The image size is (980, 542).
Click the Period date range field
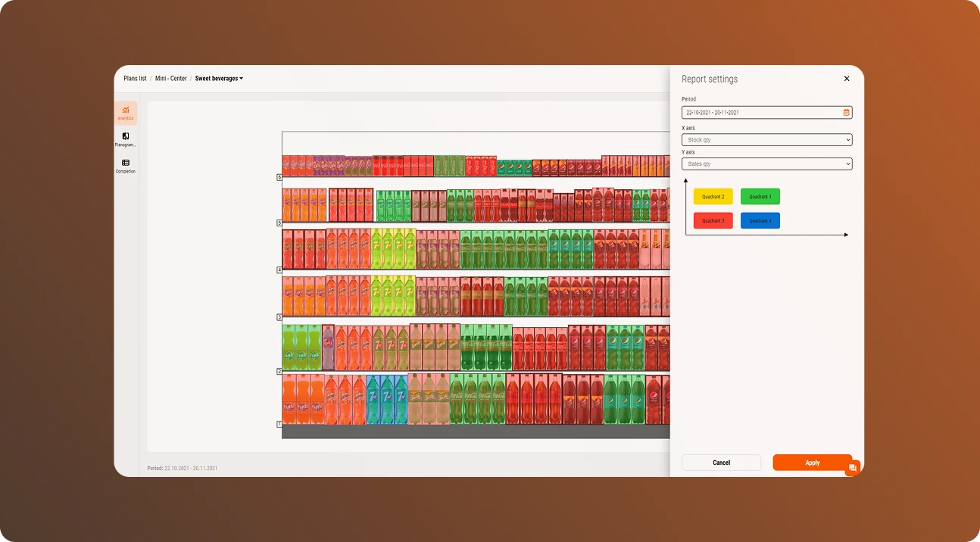tap(767, 112)
